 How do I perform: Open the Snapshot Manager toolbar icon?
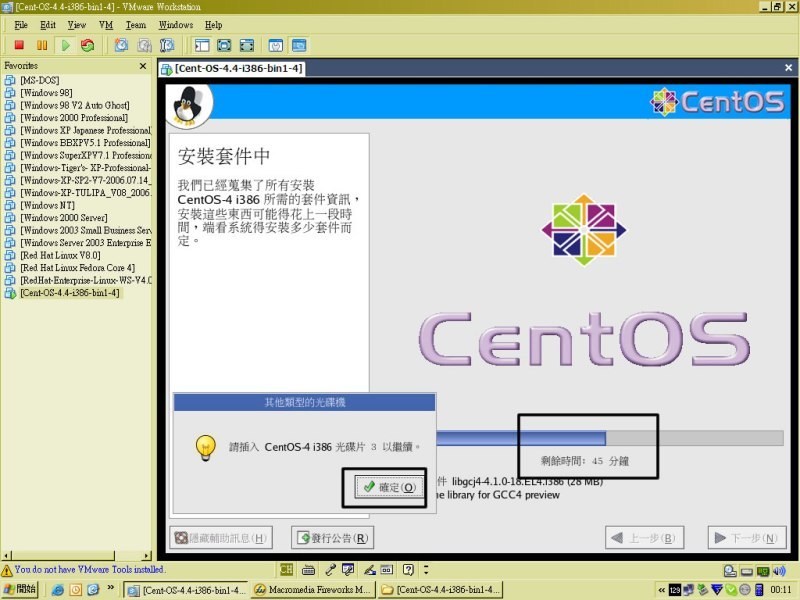click(x=167, y=45)
